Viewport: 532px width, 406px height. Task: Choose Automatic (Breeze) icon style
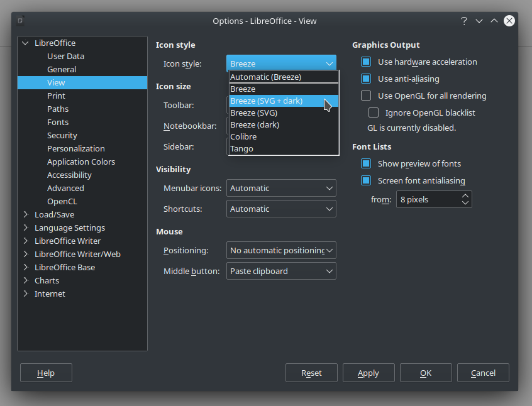tap(284, 77)
